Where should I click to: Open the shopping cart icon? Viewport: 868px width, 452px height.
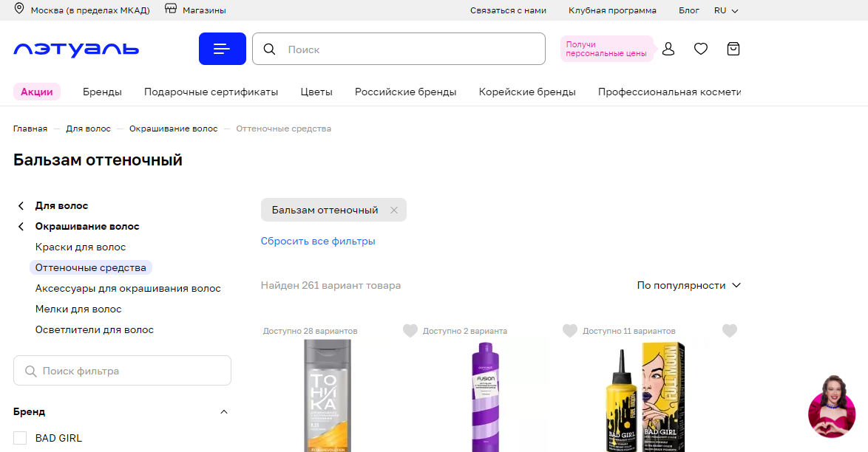click(x=733, y=49)
